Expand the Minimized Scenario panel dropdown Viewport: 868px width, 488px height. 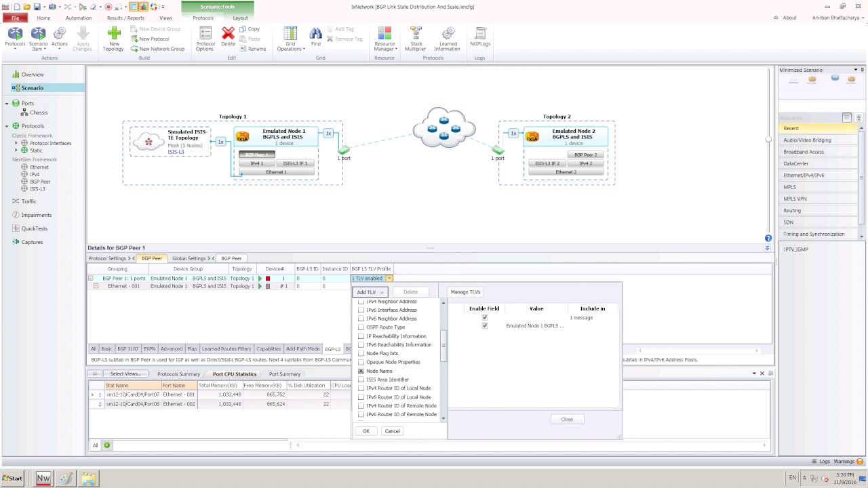tap(854, 70)
